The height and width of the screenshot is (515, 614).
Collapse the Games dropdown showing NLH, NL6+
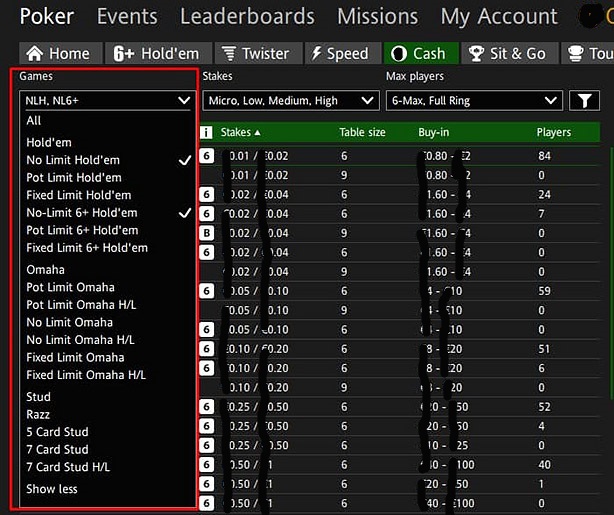108,101
